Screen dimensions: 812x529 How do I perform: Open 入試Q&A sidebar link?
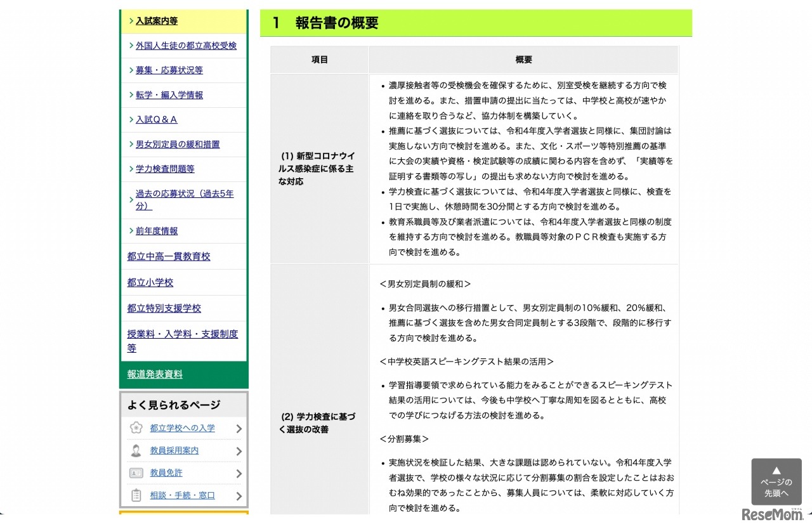pos(157,120)
